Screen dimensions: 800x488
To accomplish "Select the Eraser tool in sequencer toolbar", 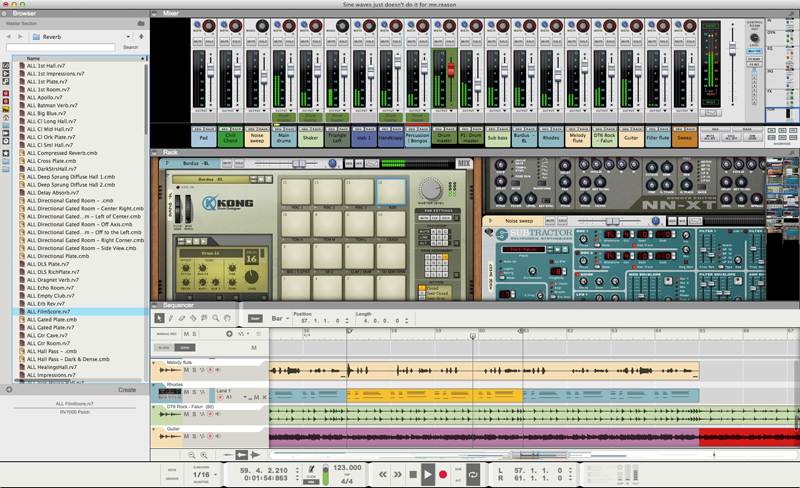I will (184, 318).
